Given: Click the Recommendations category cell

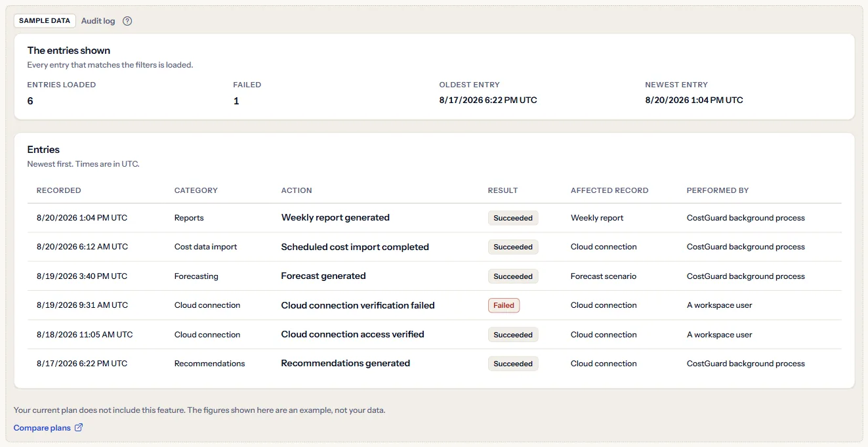Looking at the screenshot, I should [210, 364].
